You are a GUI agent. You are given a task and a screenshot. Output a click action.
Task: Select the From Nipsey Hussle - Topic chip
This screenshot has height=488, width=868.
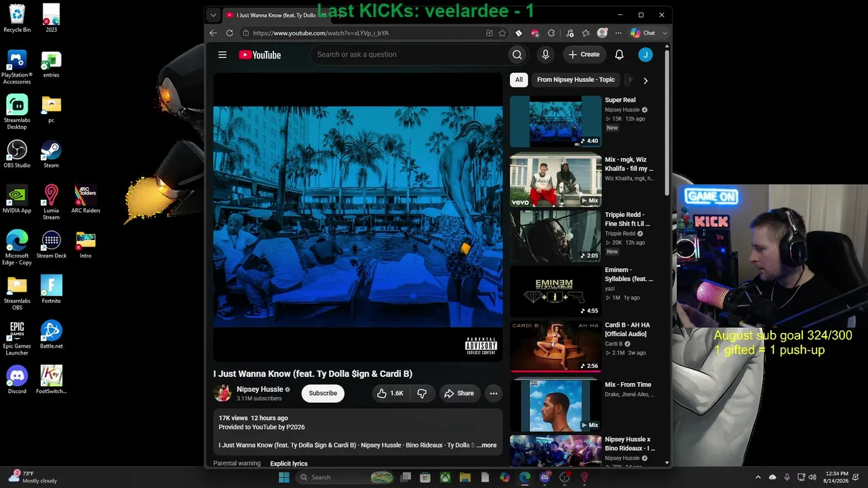tap(576, 80)
